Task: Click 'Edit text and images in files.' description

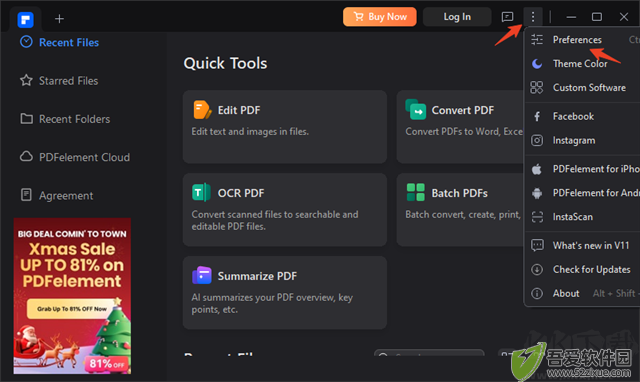Action: click(x=250, y=132)
